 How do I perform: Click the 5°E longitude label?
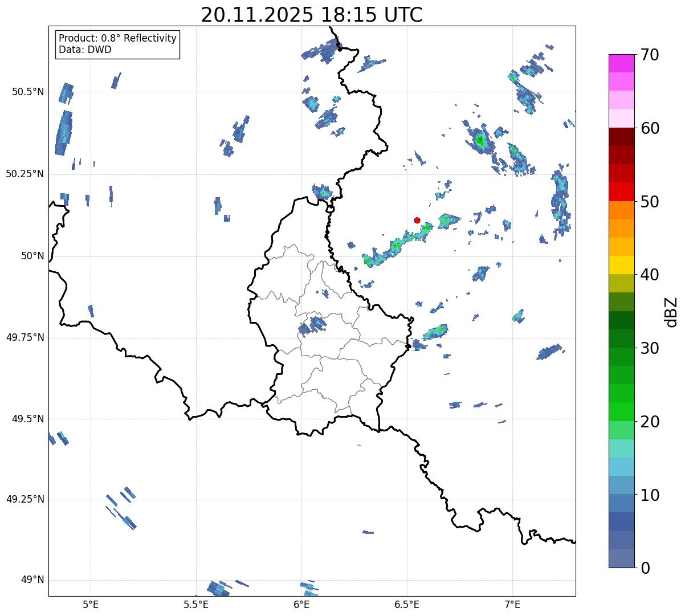pyautogui.click(x=91, y=604)
